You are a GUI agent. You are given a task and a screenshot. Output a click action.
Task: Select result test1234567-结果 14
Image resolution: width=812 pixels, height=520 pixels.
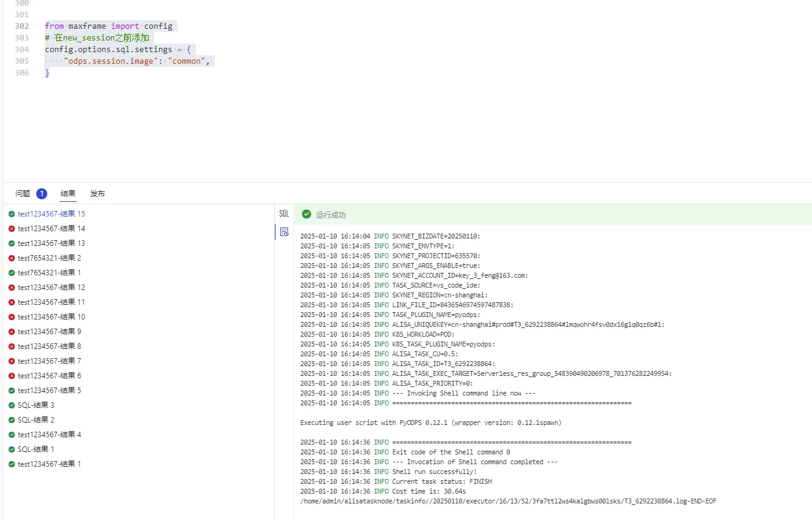coord(52,229)
